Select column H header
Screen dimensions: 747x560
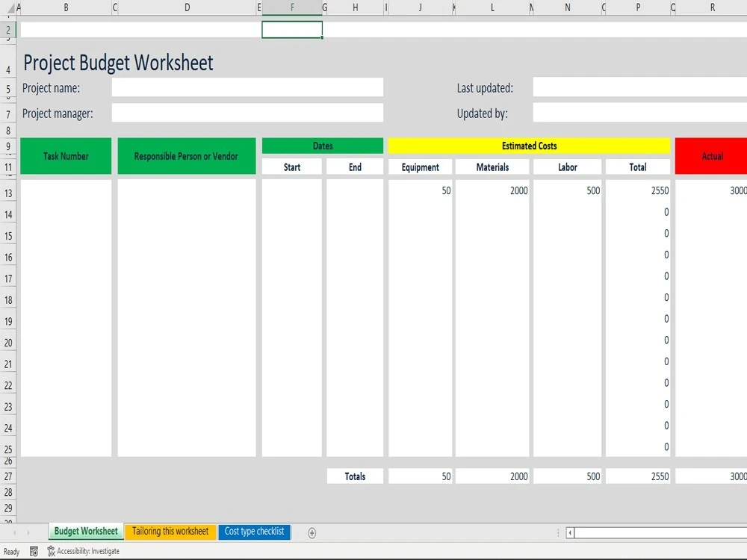click(355, 7)
